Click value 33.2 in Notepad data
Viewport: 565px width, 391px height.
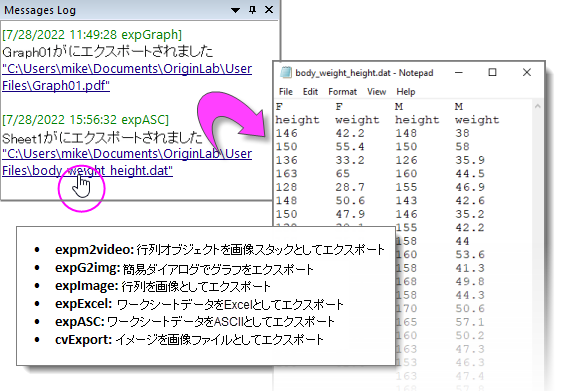tap(350, 160)
